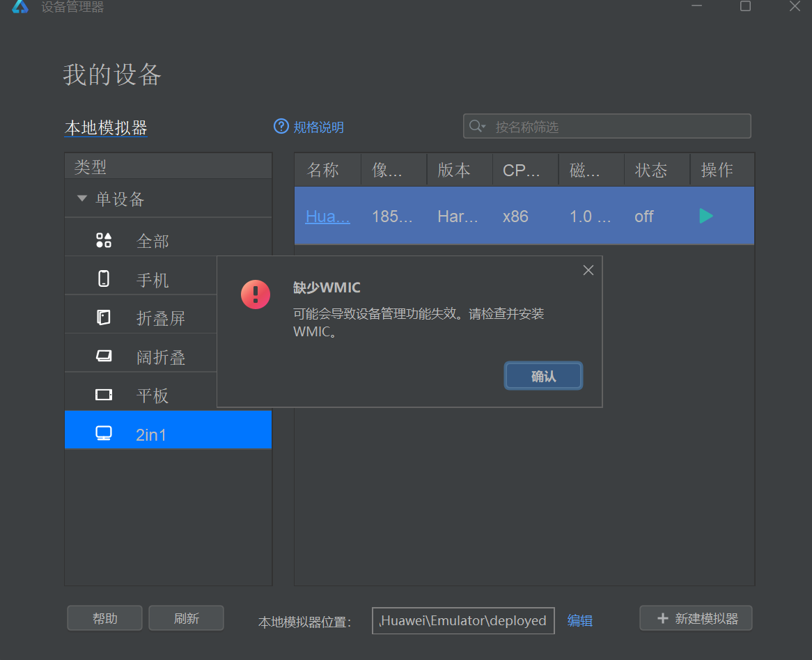Minimize the 设备管理器 window

[696, 6]
